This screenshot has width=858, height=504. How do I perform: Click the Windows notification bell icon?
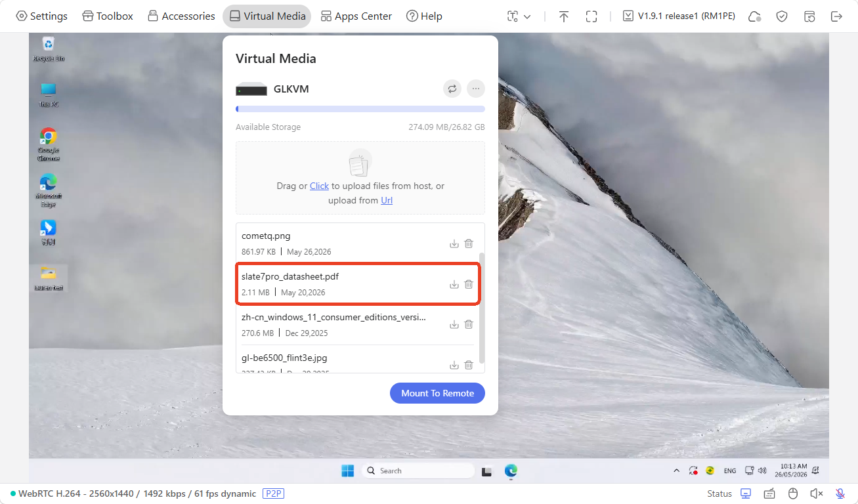pyautogui.click(x=816, y=471)
